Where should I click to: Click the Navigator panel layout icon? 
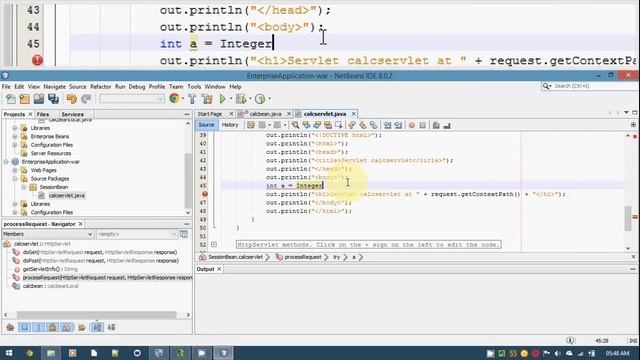click(x=184, y=234)
